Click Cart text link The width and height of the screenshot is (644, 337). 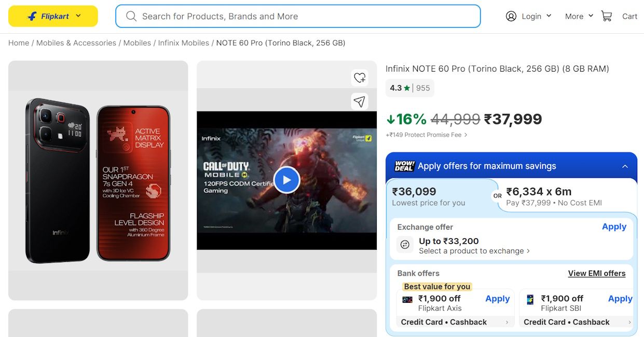[629, 16]
